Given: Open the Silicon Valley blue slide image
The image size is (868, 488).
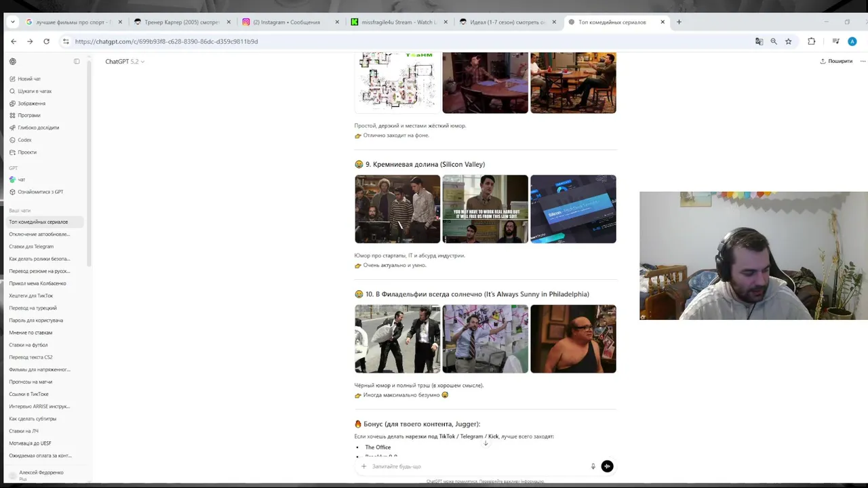Looking at the screenshot, I should pos(573,209).
